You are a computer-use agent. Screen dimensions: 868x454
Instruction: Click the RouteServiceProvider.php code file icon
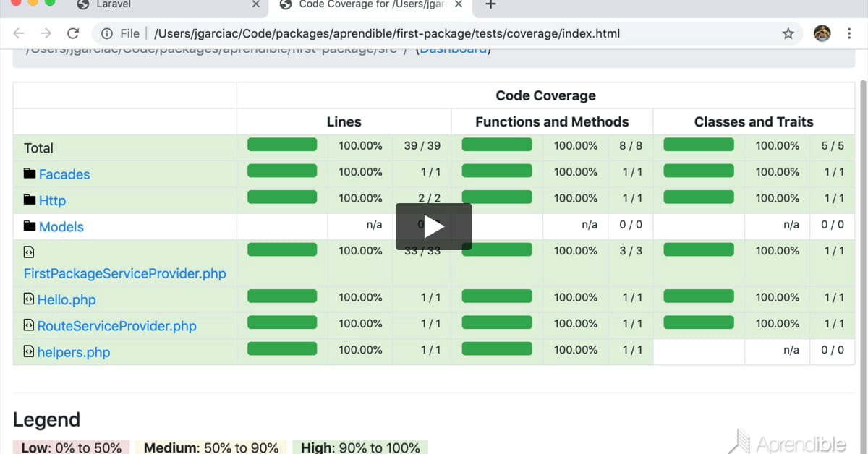tap(29, 325)
